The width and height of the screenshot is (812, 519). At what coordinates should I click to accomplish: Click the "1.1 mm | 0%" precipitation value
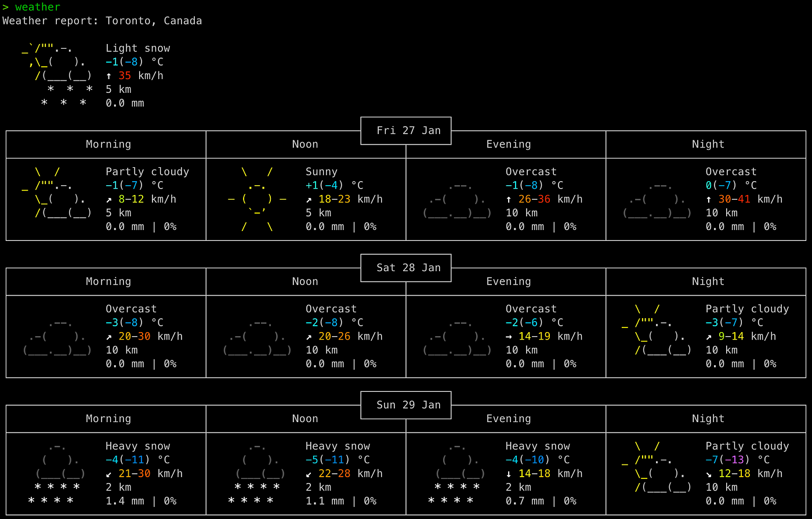tap(341, 501)
